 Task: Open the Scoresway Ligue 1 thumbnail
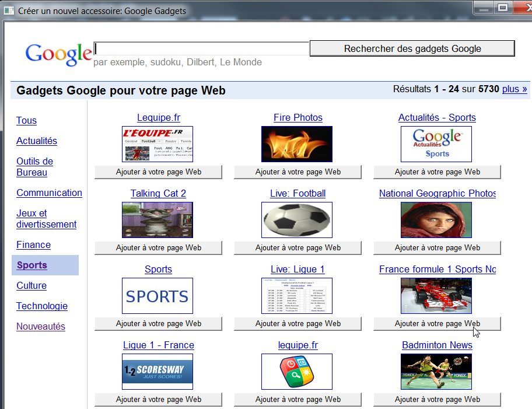pyautogui.click(x=157, y=371)
